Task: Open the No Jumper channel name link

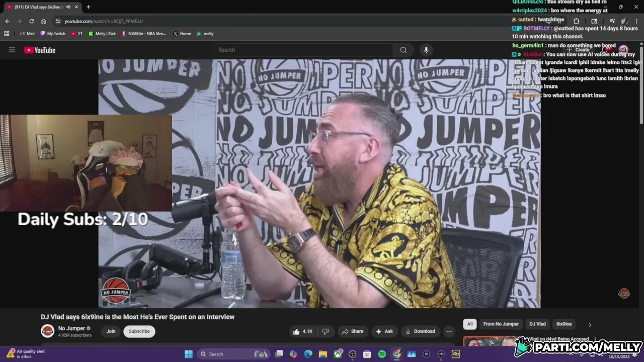Action: (x=71, y=328)
